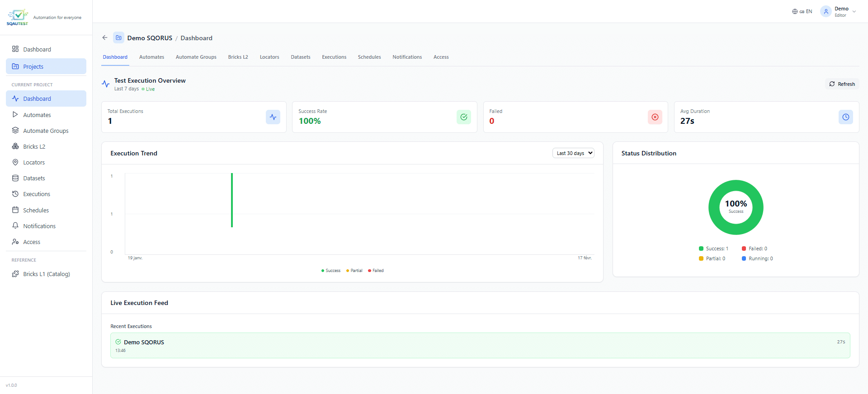Screen dimensions: 868x394
Task: Click the Avg Duration clock icon
Action: [x=845, y=117]
